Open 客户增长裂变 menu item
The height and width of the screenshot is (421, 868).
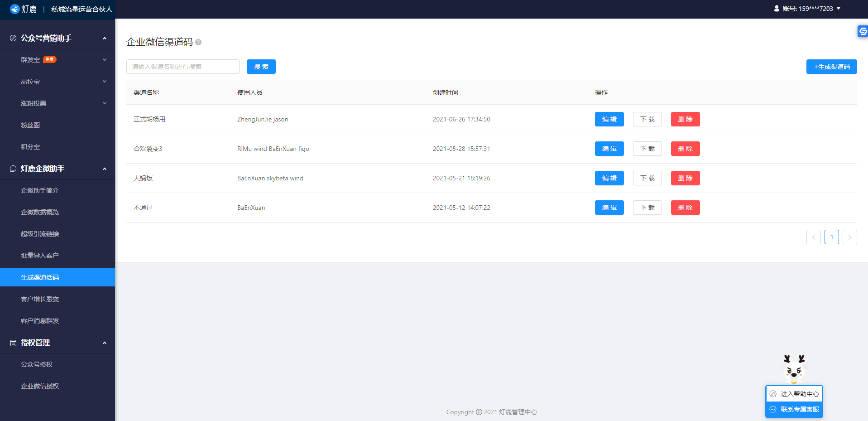58,299
